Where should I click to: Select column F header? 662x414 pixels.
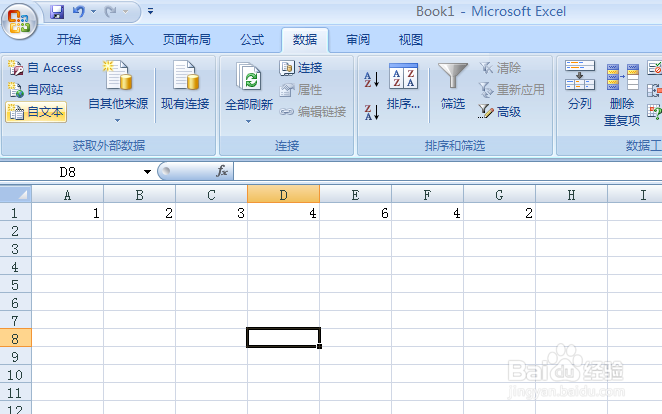click(x=427, y=195)
